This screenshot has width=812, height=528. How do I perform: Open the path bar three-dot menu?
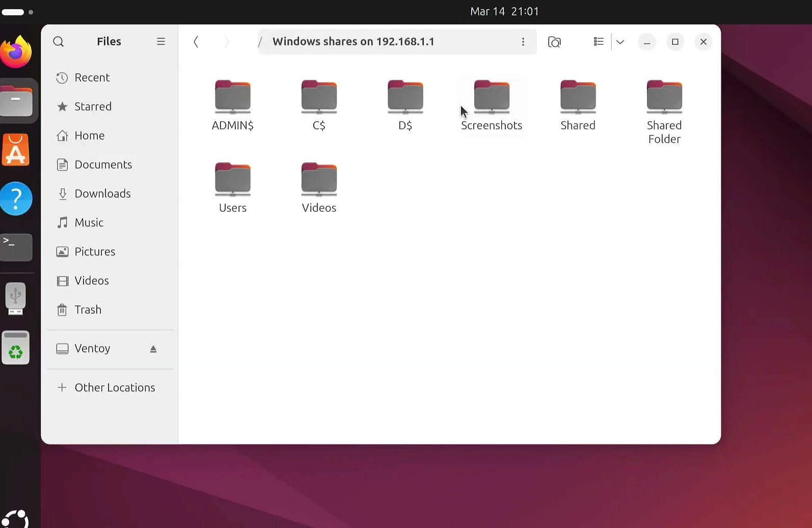pyautogui.click(x=523, y=42)
